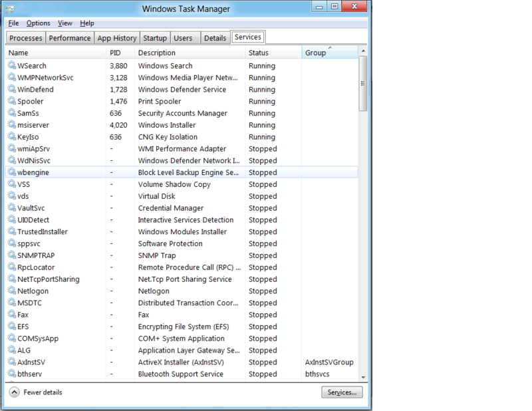Open the File menu

click(x=13, y=23)
